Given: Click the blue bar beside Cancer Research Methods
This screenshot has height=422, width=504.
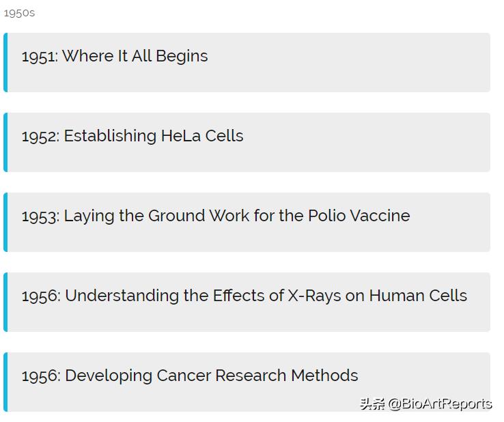Looking at the screenshot, I should [x=5, y=382].
